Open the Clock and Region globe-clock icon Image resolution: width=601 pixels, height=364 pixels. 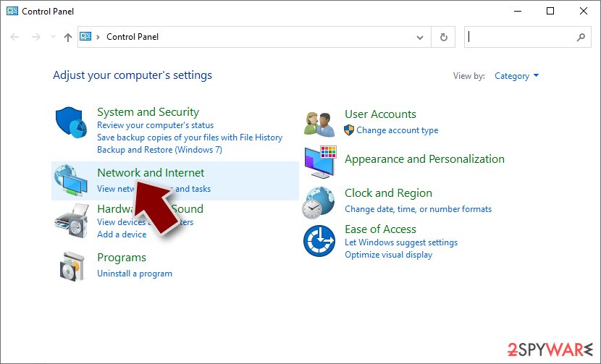coord(318,203)
